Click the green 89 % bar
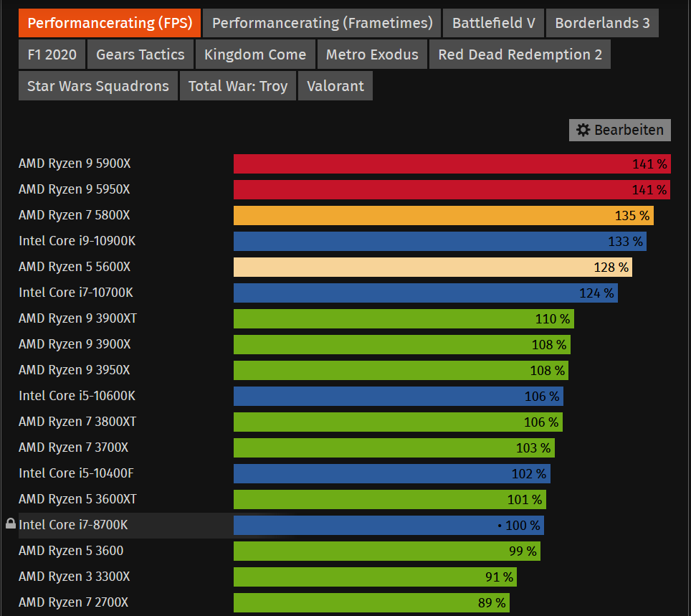This screenshot has width=691, height=616. (x=371, y=602)
